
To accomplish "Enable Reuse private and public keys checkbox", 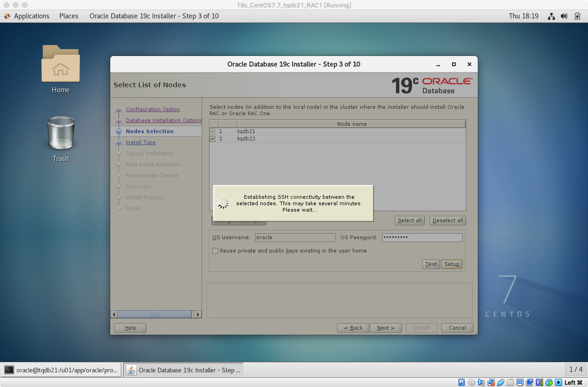I will point(215,251).
